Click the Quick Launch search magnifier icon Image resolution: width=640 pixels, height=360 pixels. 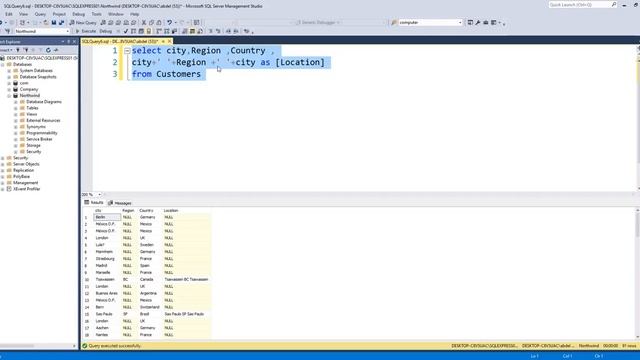(614, 4)
